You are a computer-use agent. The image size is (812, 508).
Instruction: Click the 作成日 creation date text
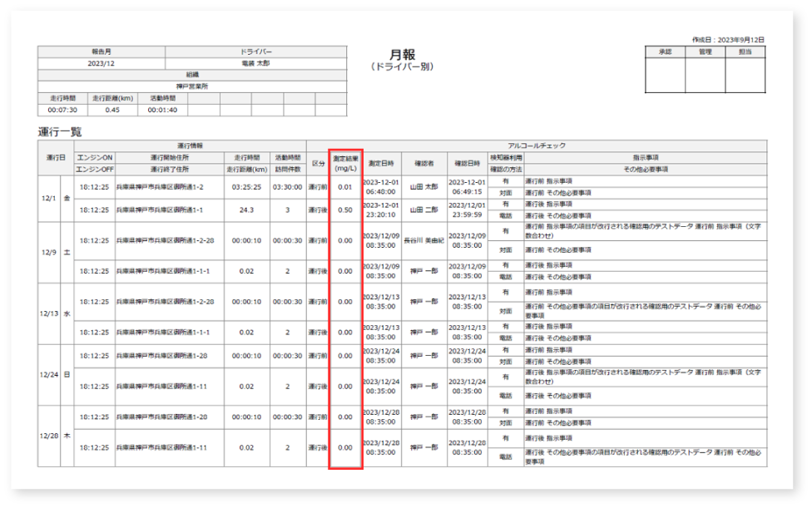pyautogui.click(x=727, y=39)
